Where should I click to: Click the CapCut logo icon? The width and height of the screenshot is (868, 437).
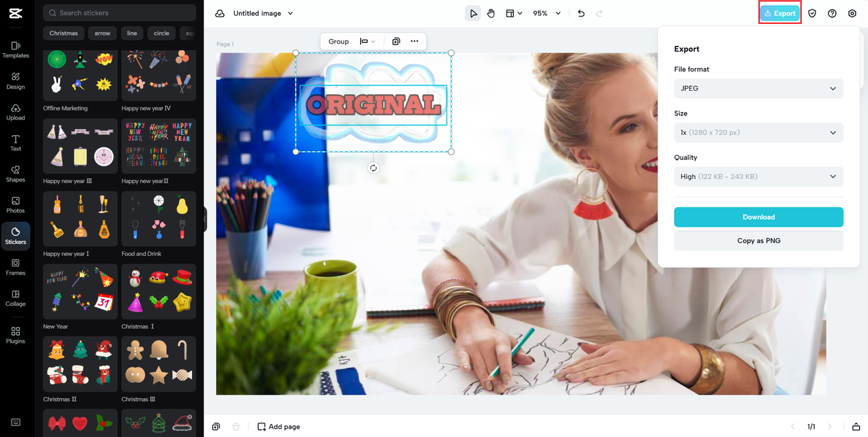click(16, 14)
